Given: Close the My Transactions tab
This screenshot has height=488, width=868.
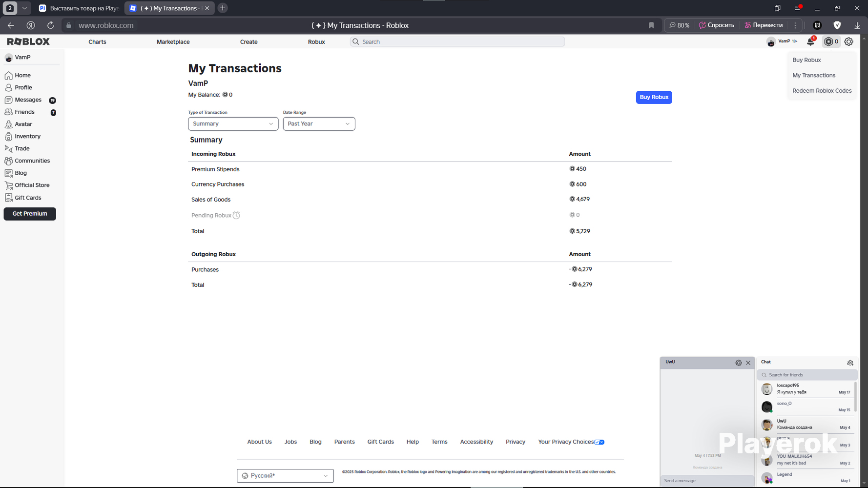Looking at the screenshot, I should 207,8.
